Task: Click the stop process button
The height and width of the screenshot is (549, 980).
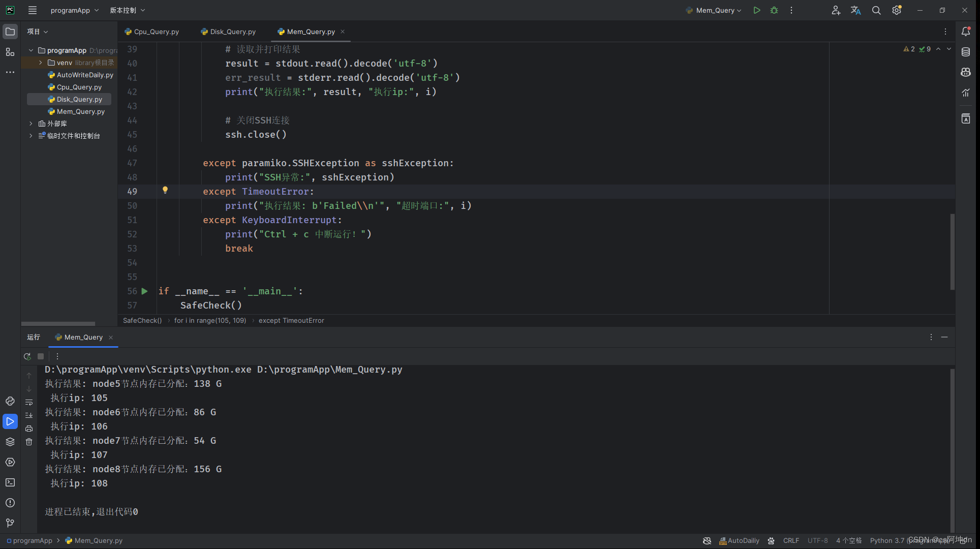Action: tap(41, 356)
